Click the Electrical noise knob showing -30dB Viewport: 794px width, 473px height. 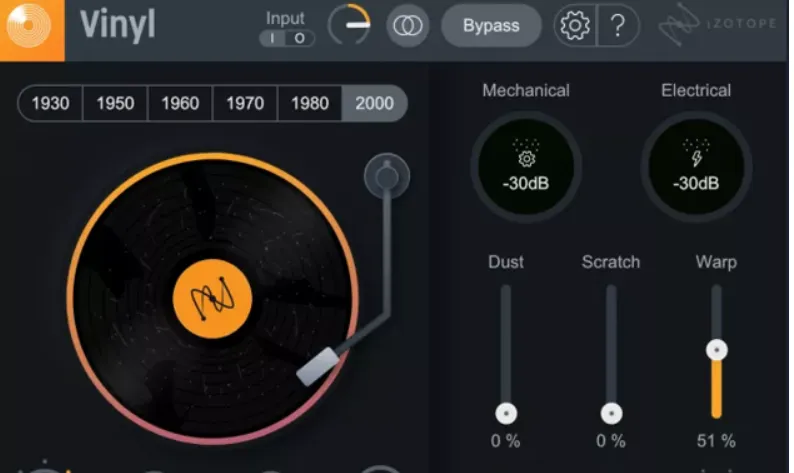tap(696, 167)
